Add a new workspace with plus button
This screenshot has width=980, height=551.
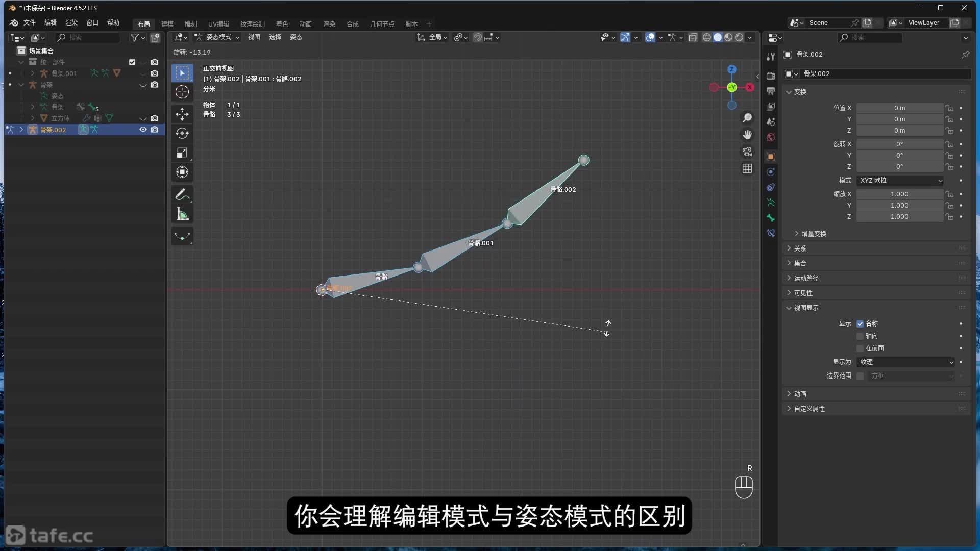point(429,24)
